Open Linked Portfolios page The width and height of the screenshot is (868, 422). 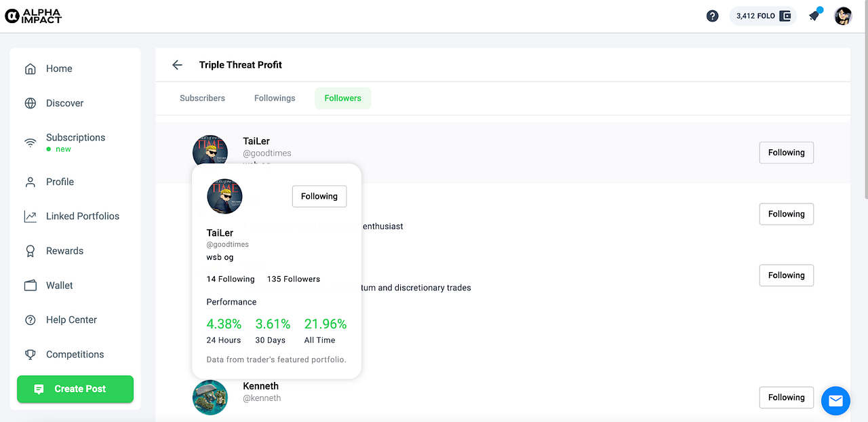pyautogui.click(x=82, y=216)
